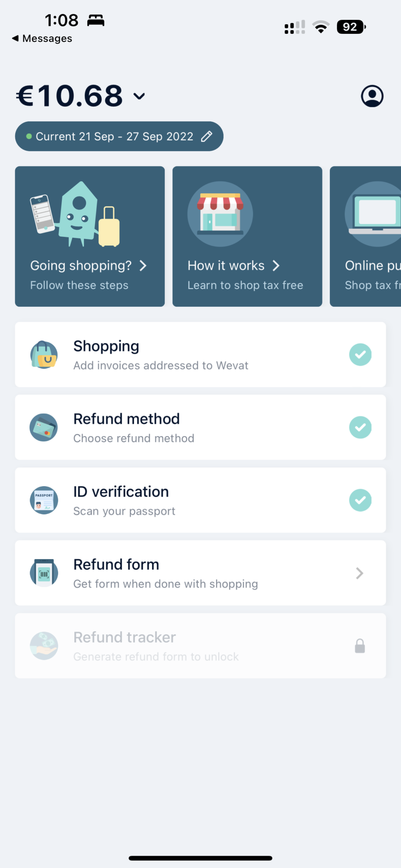Tap the storefront illustration in How it works
The image size is (401, 868).
(x=220, y=214)
